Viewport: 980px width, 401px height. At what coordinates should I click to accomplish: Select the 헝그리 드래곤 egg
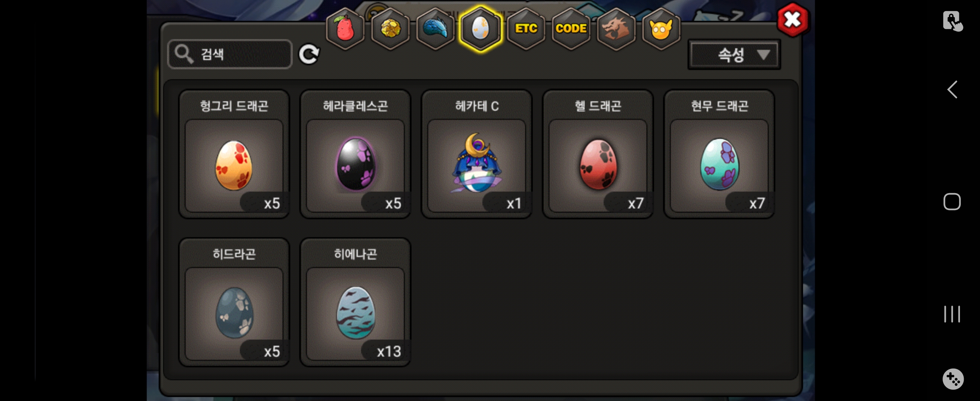[234, 154]
